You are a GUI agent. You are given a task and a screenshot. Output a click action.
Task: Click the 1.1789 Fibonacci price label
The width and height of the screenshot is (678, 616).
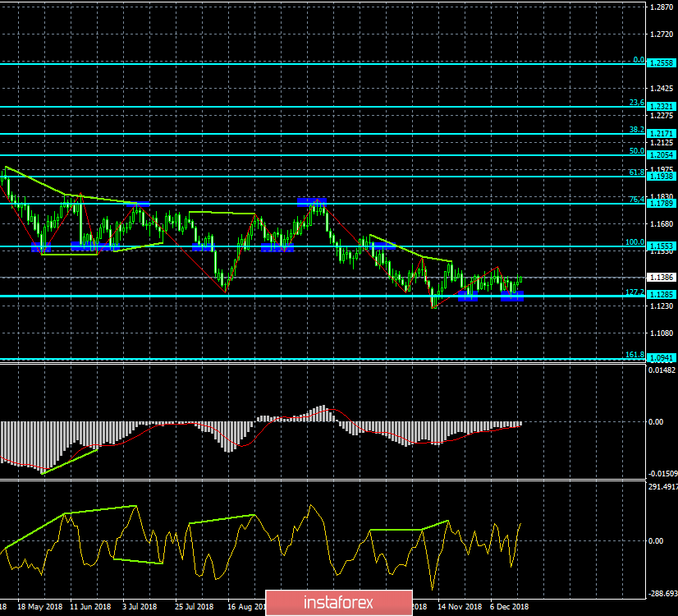(x=661, y=204)
